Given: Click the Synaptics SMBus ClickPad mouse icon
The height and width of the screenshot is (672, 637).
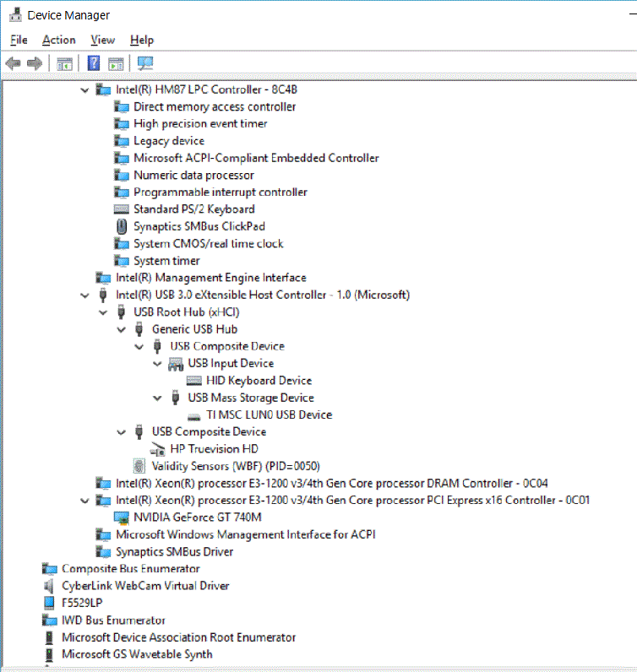Looking at the screenshot, I should 122,226.
